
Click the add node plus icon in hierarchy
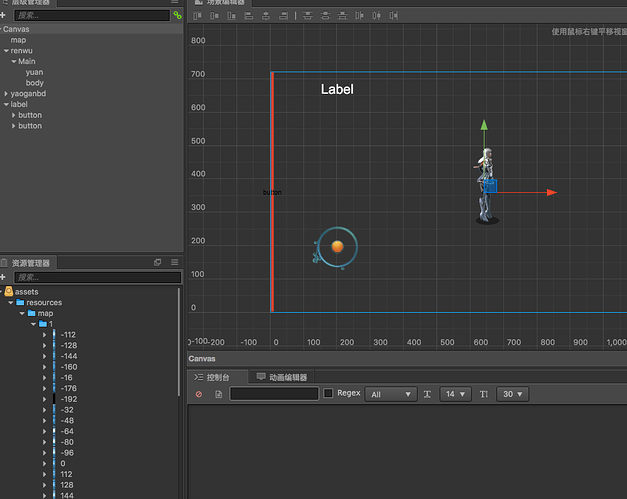coord(4,16)
